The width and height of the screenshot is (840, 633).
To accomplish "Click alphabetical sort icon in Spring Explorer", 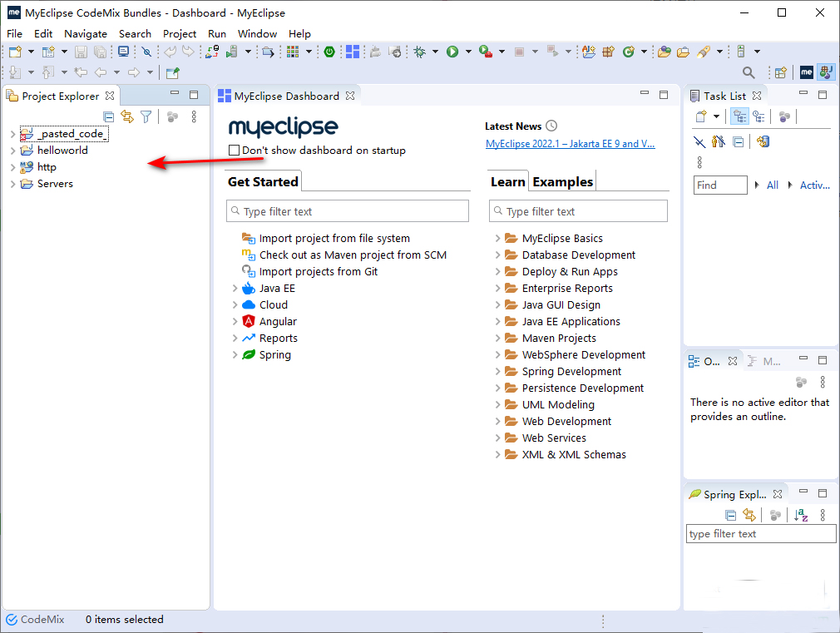I will click(x=800, y=516).
